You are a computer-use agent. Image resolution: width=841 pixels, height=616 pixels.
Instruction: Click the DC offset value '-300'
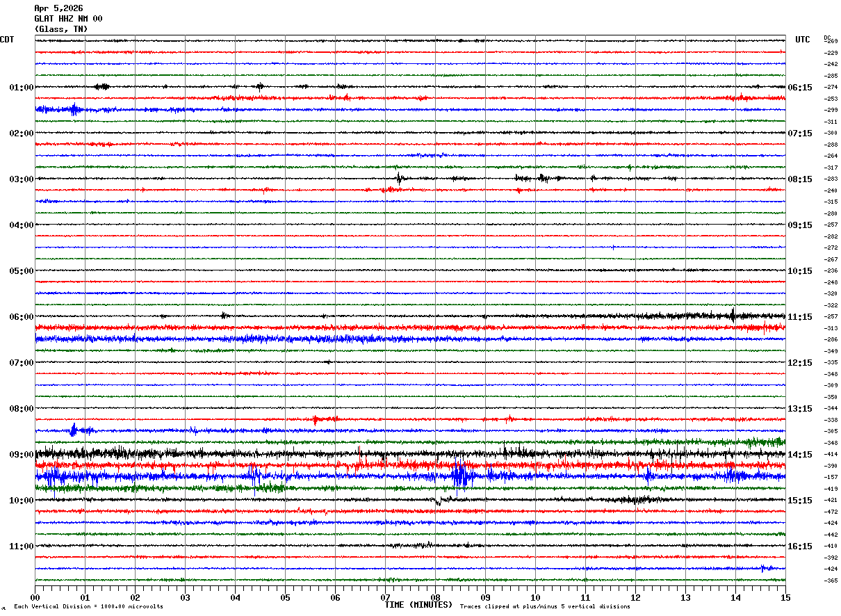click(x=831, y=133)
